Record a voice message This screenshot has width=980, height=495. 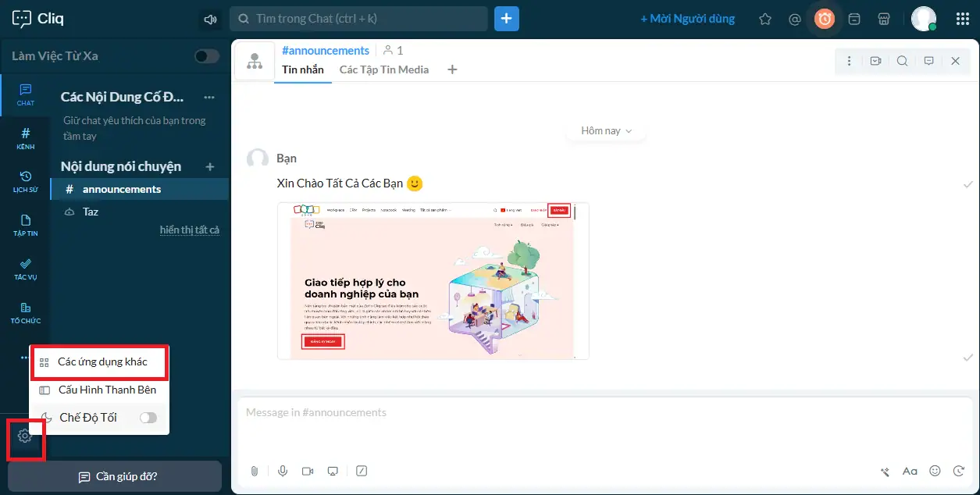click(x=281, y=471)
